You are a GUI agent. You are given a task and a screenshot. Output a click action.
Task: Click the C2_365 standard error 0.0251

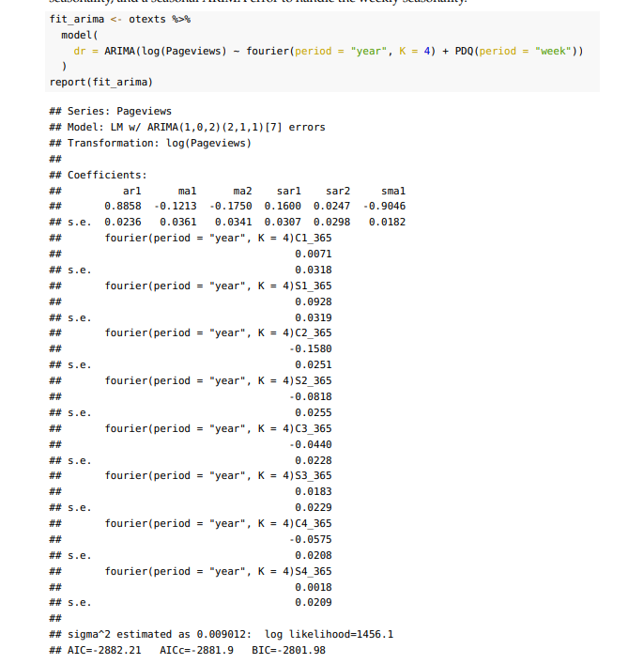pos(314,365)
